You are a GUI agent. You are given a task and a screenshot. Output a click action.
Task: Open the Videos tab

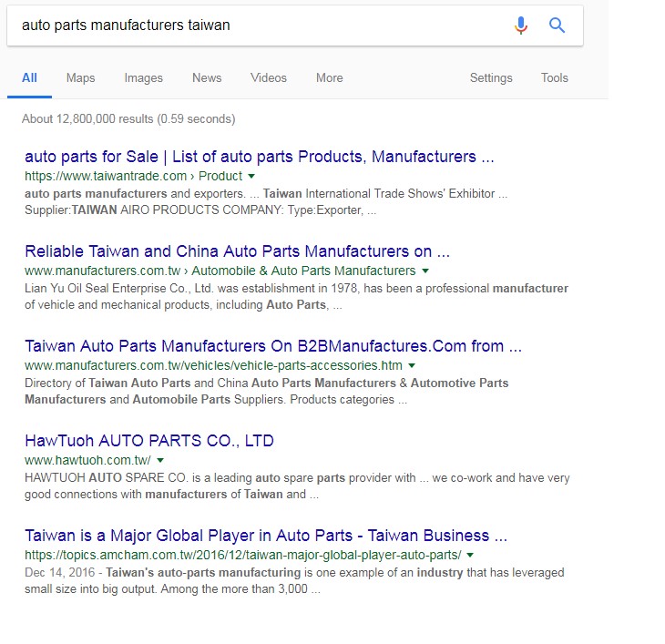pyautogui.click(x=269, y=78)
